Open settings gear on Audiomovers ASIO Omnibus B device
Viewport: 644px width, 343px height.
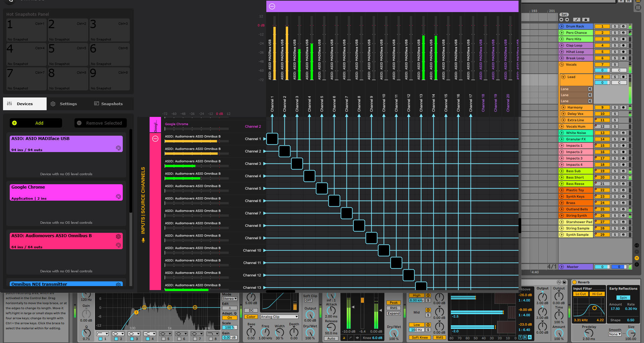(x=118, y=236)
